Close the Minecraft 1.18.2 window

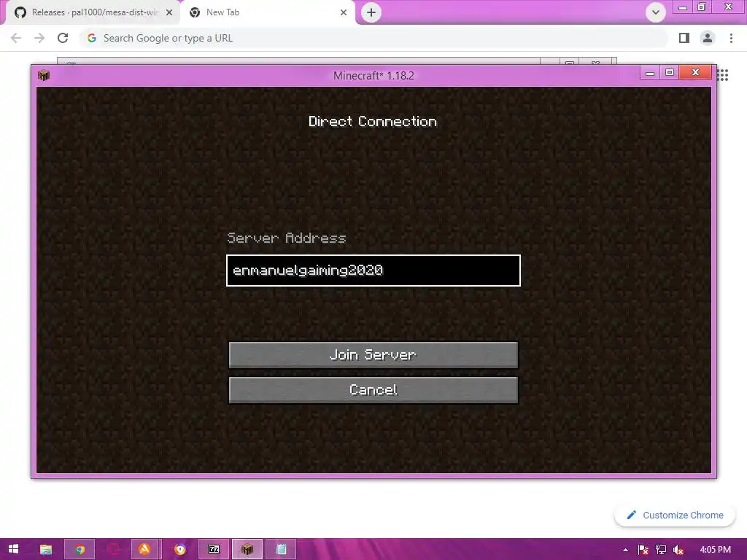pos(695,72)
